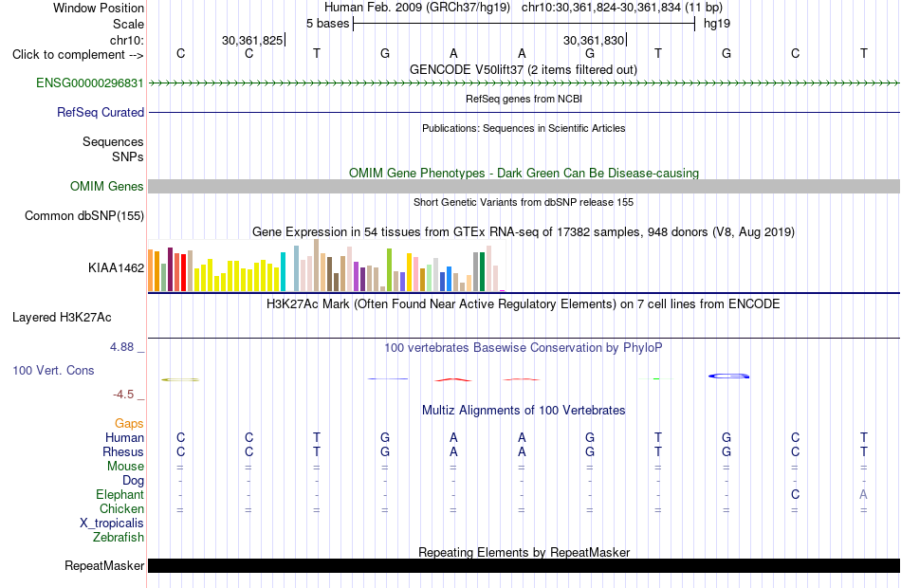The image size is (901, 588).
Task: Click the H3K27Ac Mark ENCODE title
Action: [524, 303]
